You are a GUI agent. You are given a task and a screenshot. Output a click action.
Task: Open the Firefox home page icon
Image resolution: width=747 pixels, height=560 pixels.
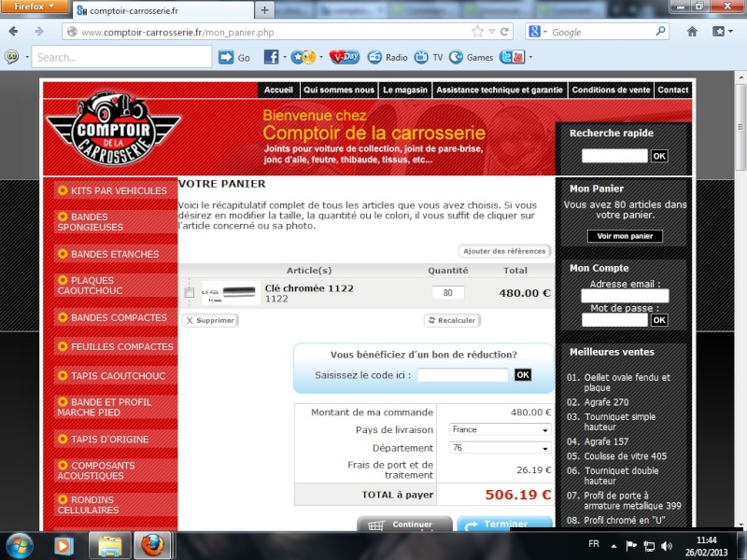point(692,32)
